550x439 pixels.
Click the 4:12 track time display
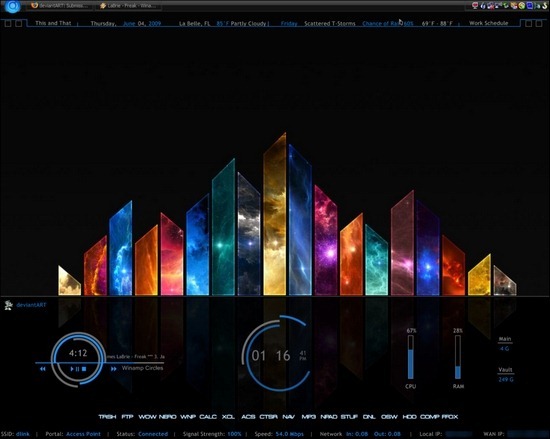pyautogui.click(x=78, y=353)
